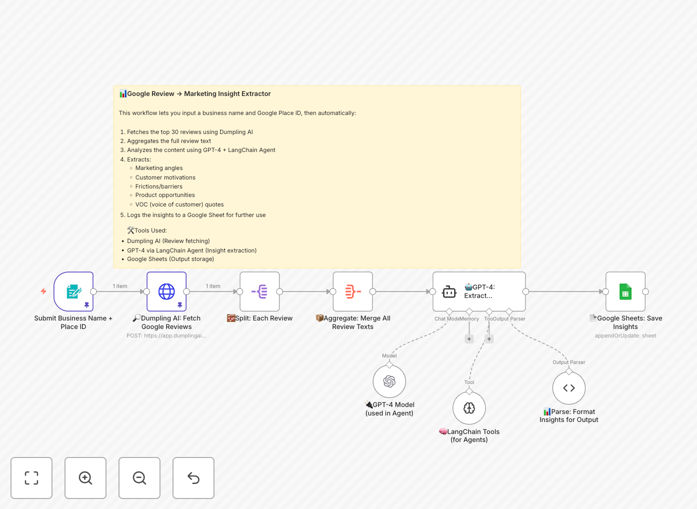Click the plus connector under Memory
Viewport: 697px width, 509px height.
[469, 339]
